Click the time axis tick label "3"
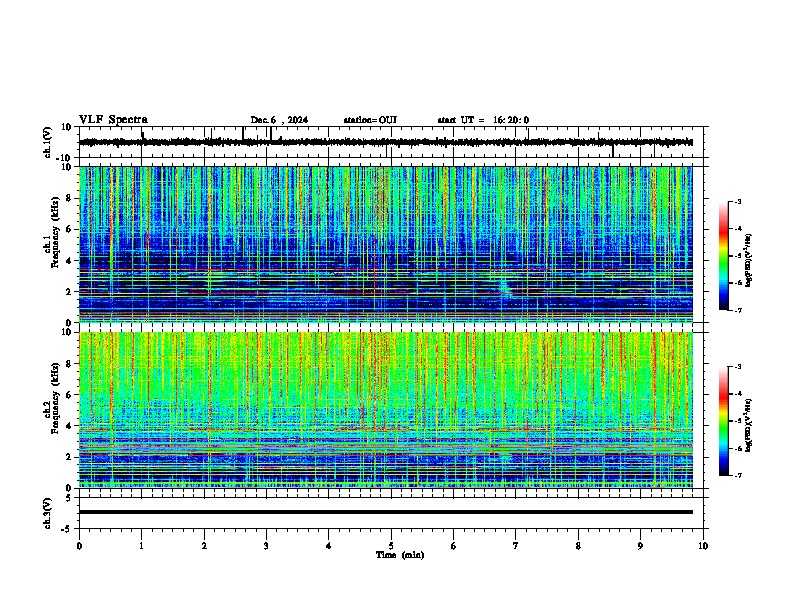Image resolution: width=792 pixels, height=612 pixels. tap(266, 546)
